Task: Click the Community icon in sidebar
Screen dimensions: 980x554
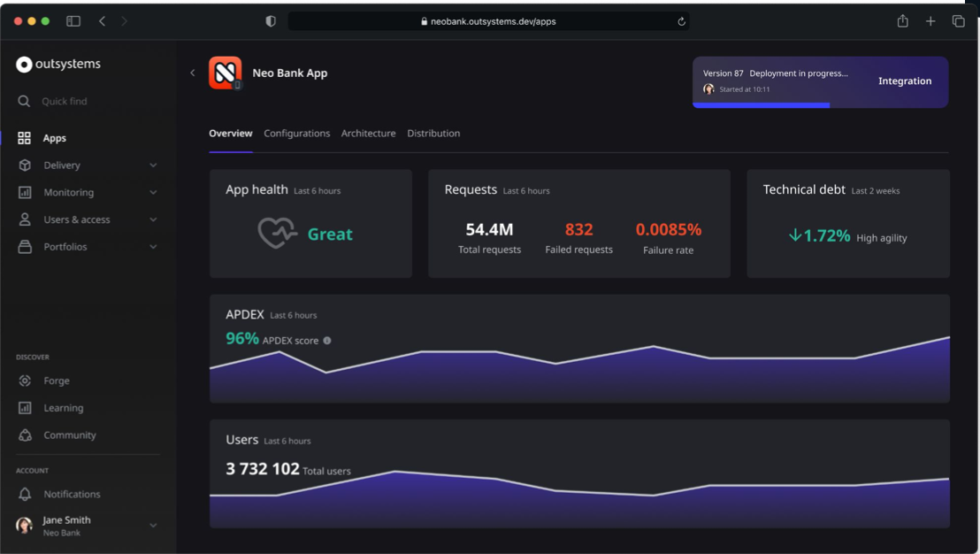Action: coord(25,435)
